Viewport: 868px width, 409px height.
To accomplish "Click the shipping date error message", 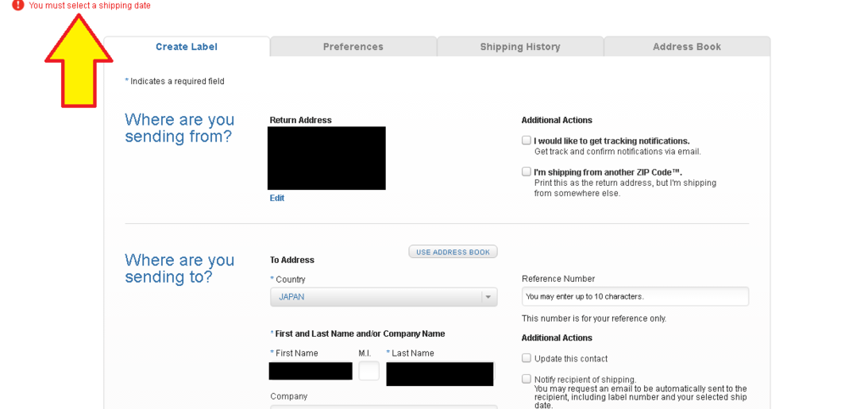I will click(90, 6).
